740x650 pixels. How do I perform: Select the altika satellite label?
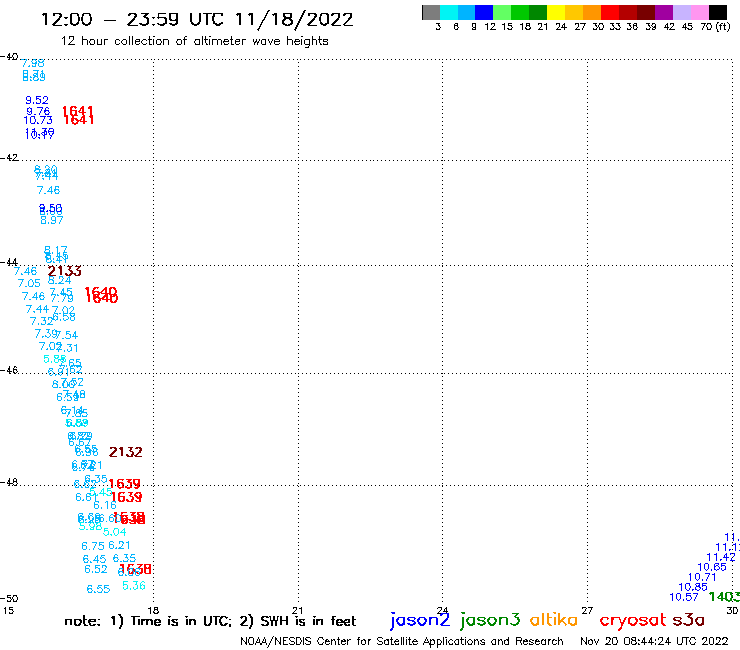(553, 619)
